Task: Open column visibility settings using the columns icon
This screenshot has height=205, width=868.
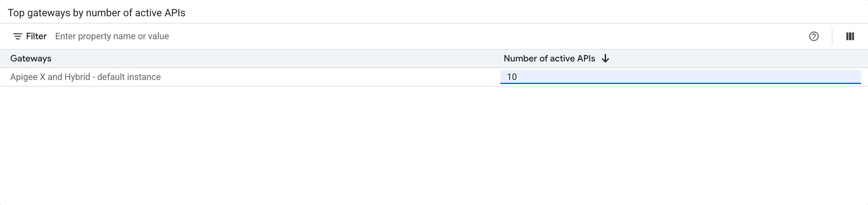Action: pyautogui.click(x=851, y=36)
